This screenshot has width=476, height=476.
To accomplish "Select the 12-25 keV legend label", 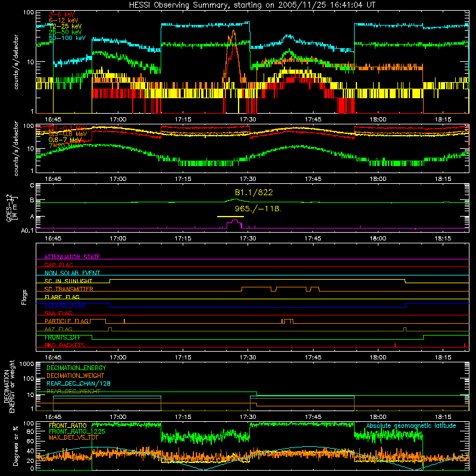I will [x=65, y=26].
